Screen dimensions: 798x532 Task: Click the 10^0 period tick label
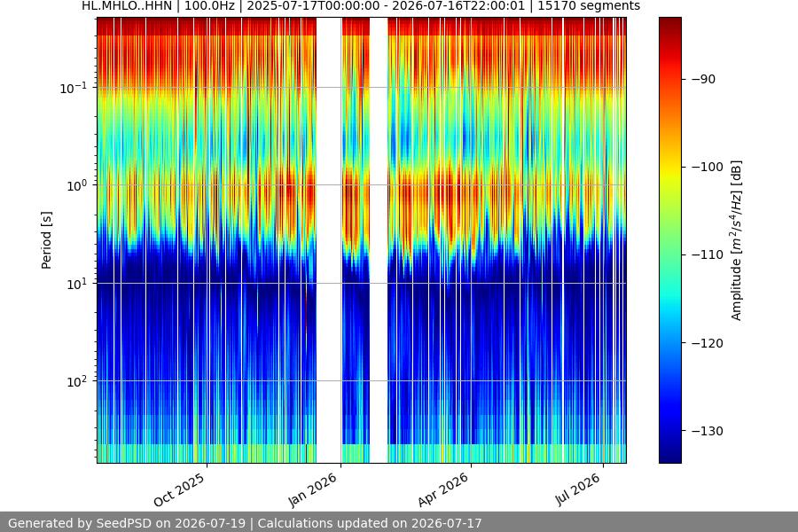(77, 185)
